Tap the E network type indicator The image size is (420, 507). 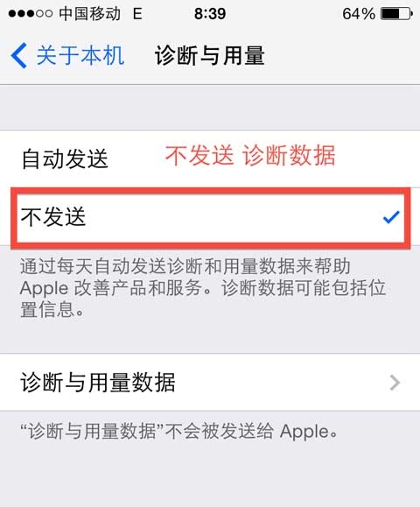tap(137, 14)
